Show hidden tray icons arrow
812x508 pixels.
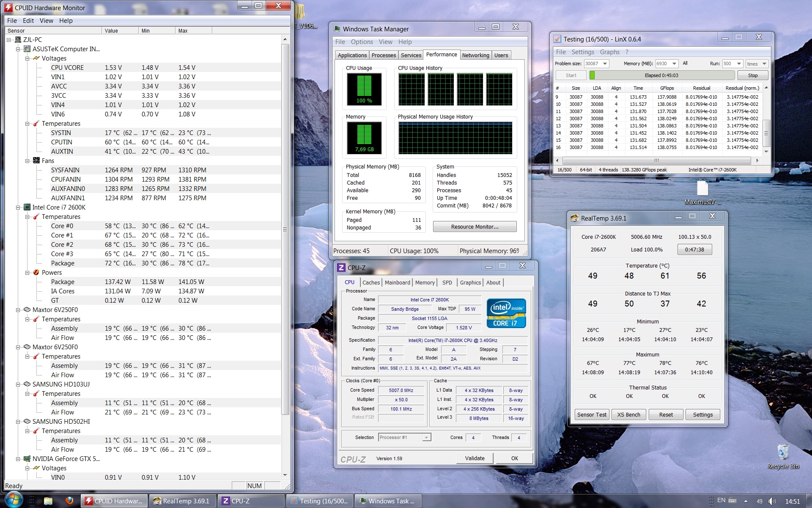click(x=746, y=501)
